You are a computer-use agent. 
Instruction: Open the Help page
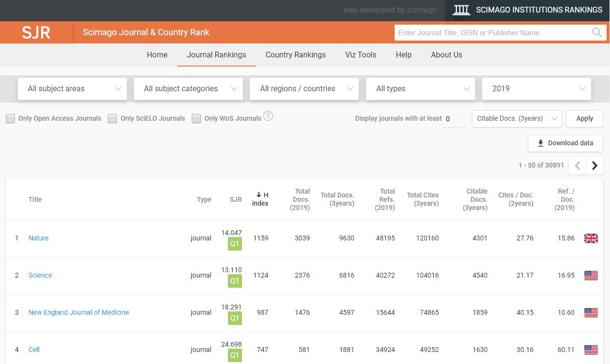[x=404, y=55]
